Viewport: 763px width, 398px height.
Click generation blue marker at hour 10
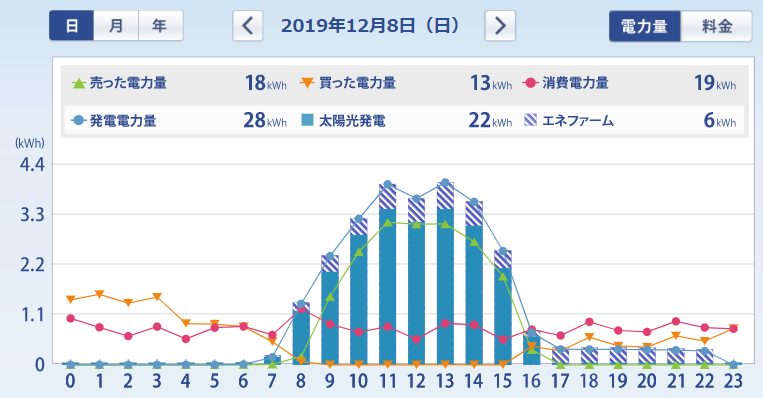pyautogui.click(x=359, y=219)
